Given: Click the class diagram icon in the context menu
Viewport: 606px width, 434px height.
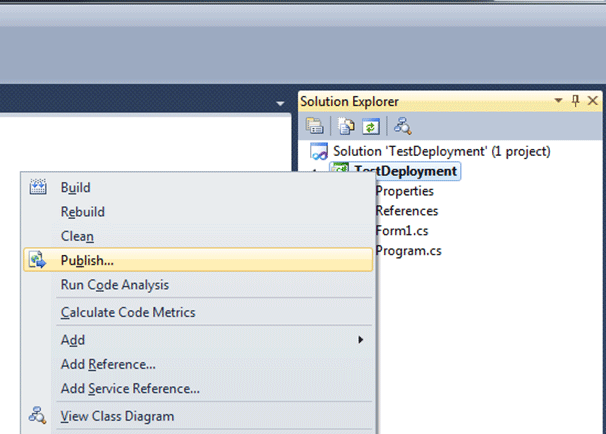Looking at the screenshot, I should pyautogui.click(x=39, y=416).
